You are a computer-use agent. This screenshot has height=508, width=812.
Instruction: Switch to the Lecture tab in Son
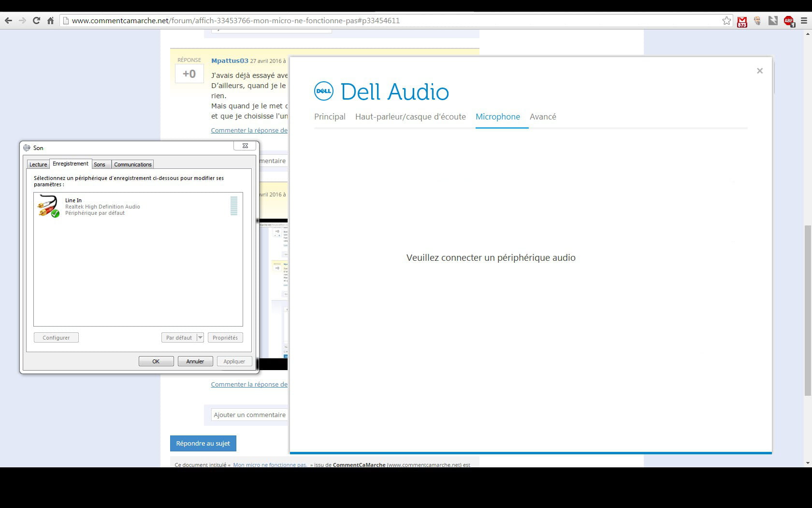(38, 164)
